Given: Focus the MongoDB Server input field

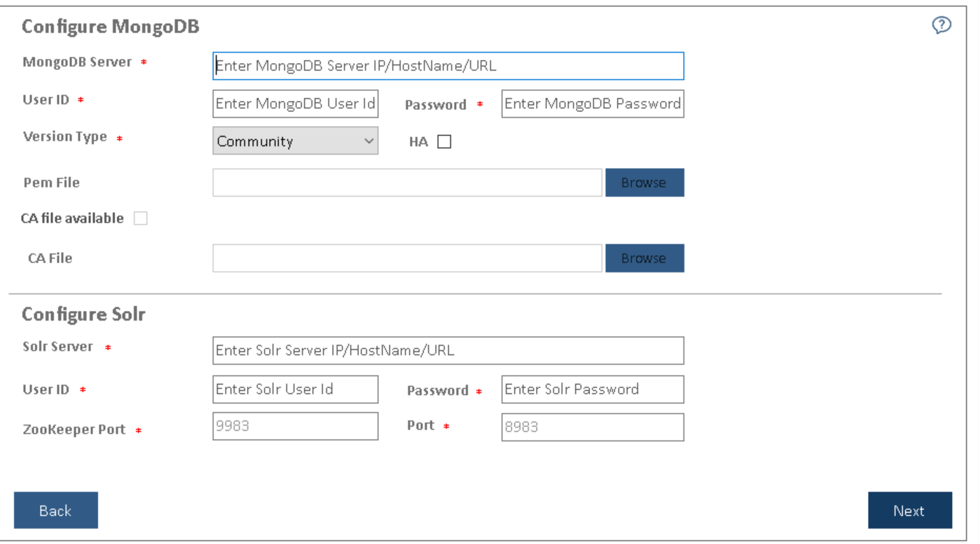Looking at the screenshot, I should (448, 66).
